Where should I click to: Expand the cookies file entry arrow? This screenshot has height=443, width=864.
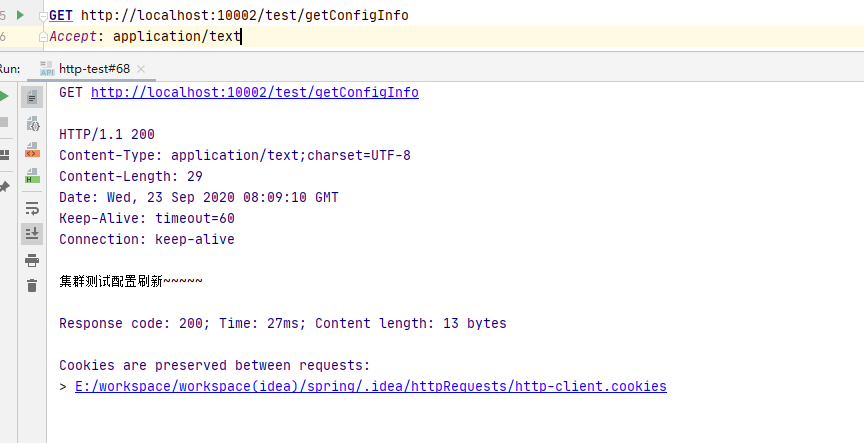coord(63,387)
